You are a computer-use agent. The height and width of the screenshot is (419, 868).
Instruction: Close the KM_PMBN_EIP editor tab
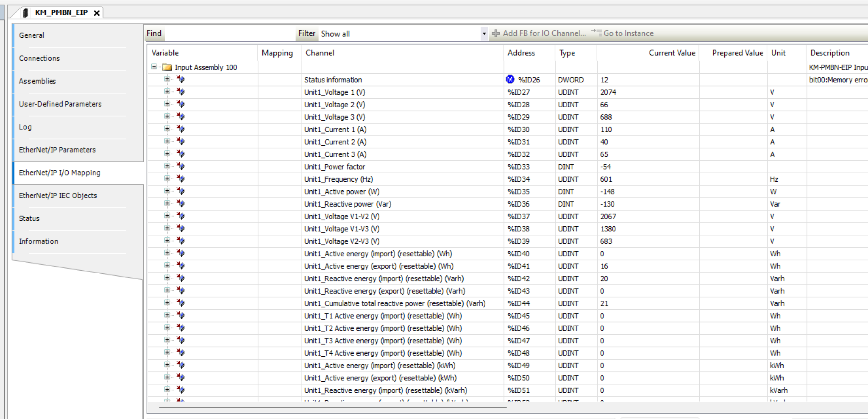[x=97, y=13]
